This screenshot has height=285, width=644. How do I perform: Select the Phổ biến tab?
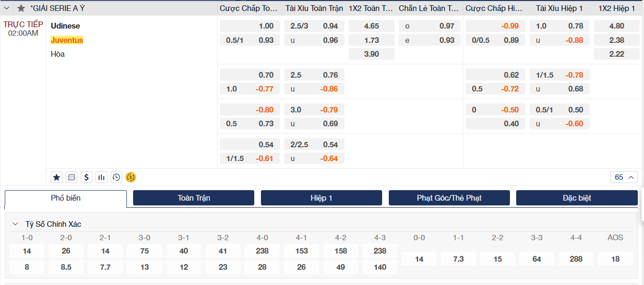pyautogui.click(x=66, y=198)
